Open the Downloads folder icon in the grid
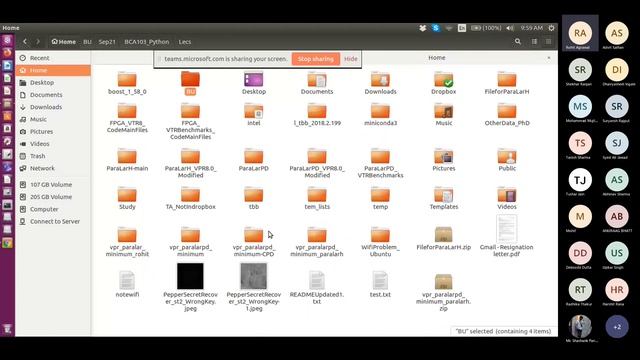Viewport: 640px width, 360px height. tap(380, 79)
